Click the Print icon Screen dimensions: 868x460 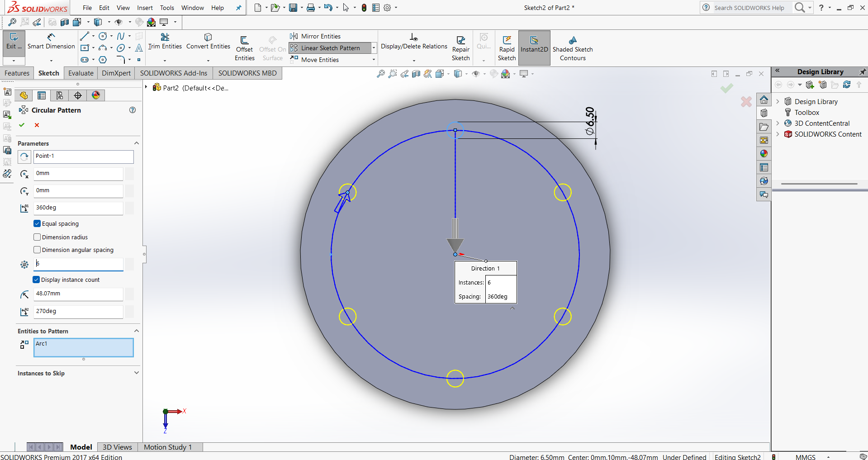[x=311, y=8]
